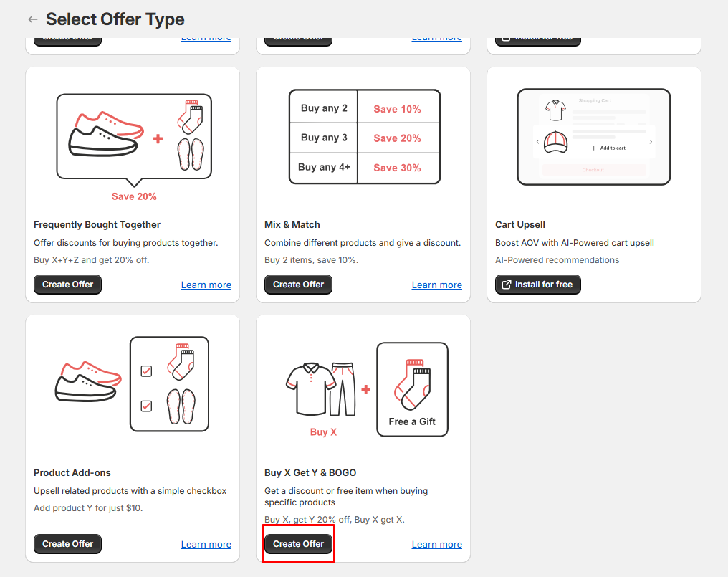Viewport: 728px width, 577px height.
Task: Click the external link icon on Install for free
Action: pos(506,285)
